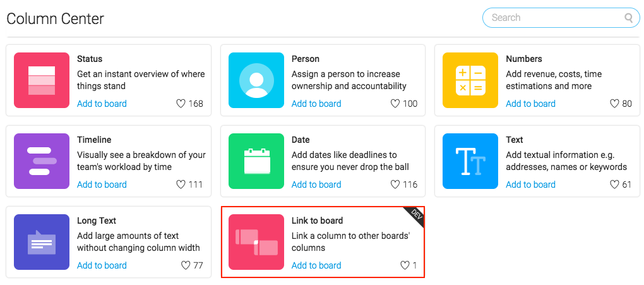The image size is (644, 285).
Task: Select the blue Person avatar icon
Action: [256, 80]
